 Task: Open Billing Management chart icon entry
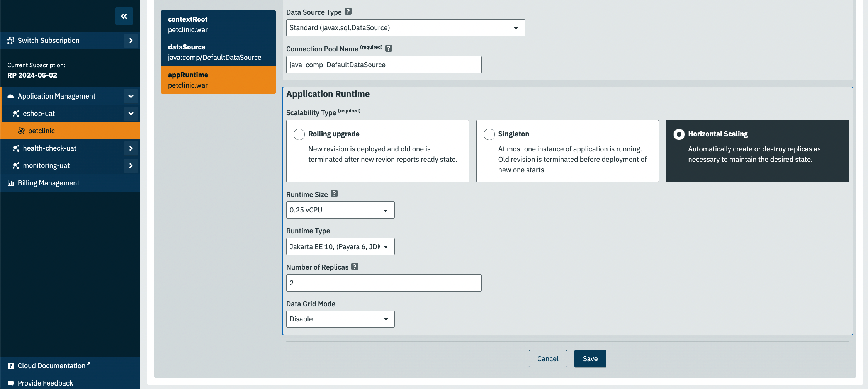point(11,183)
